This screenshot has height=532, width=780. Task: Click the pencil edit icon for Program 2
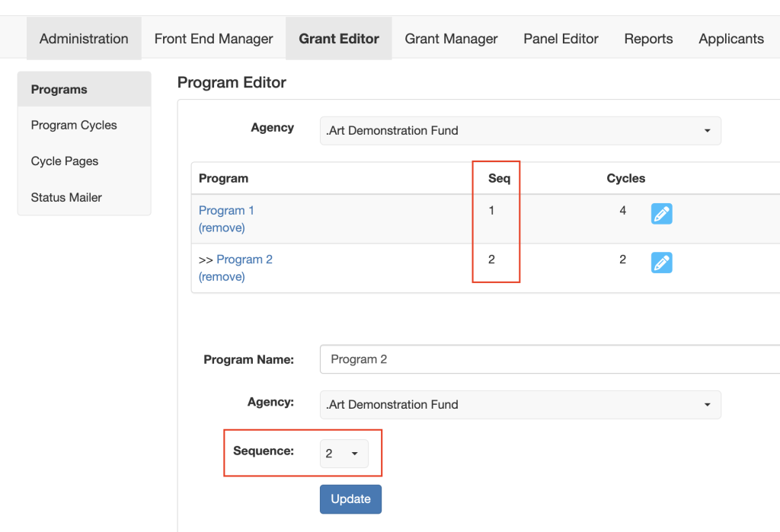[661, 263]
